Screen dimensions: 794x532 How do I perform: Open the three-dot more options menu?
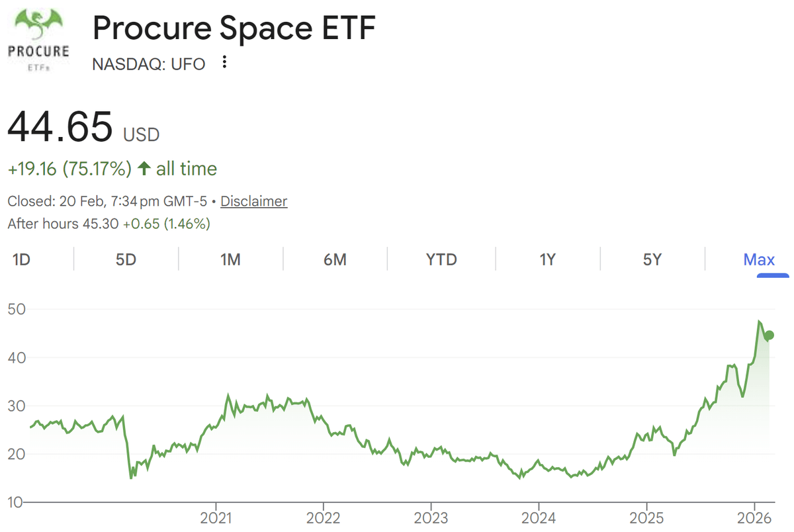click(x=225, y=62)
